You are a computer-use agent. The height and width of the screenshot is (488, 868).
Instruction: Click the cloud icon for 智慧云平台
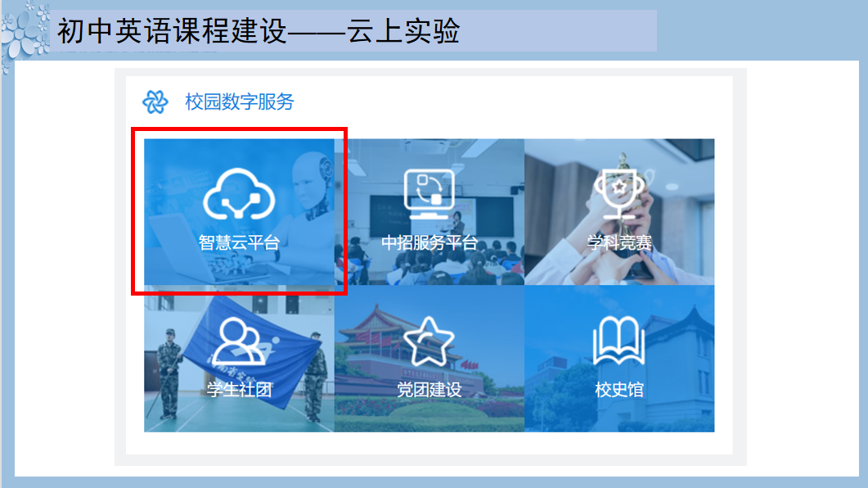239,194
